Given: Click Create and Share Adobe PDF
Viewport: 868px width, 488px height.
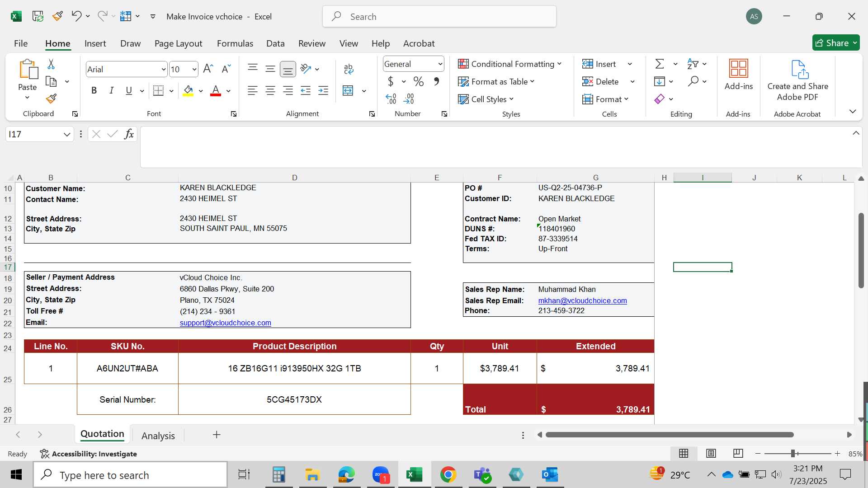Looking at the screenshot, I should click(798, 80).
